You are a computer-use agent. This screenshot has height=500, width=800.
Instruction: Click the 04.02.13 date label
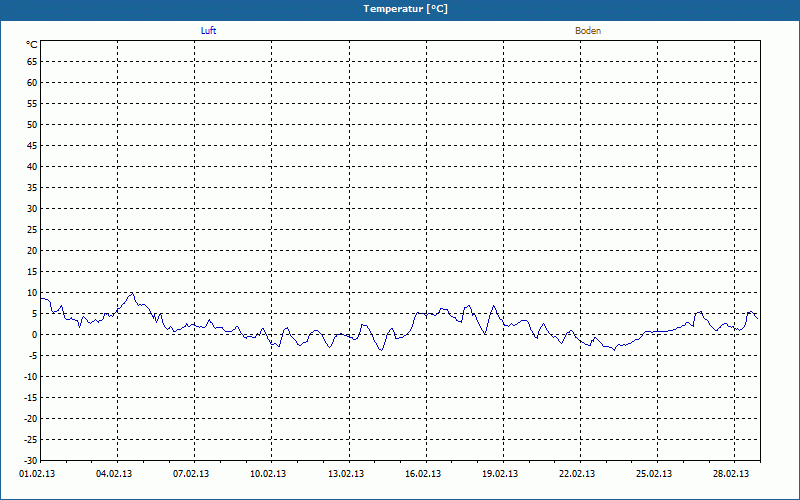[114, 474]
